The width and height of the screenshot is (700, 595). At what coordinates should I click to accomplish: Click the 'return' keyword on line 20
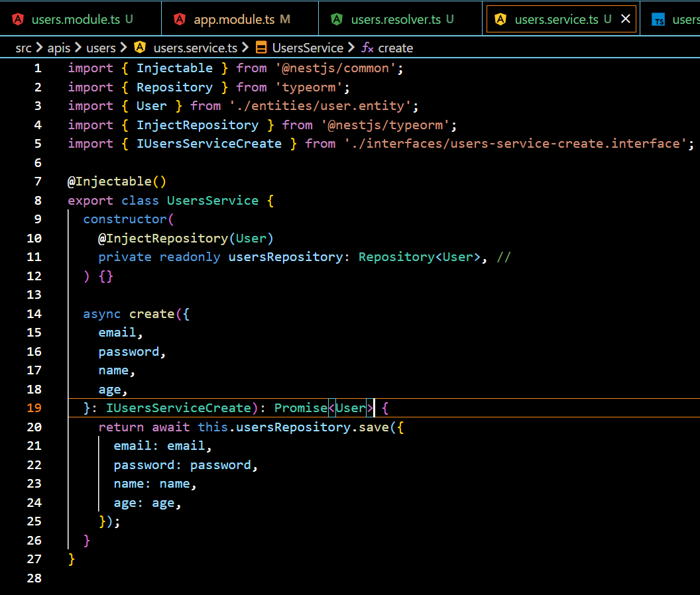(121, 427)
